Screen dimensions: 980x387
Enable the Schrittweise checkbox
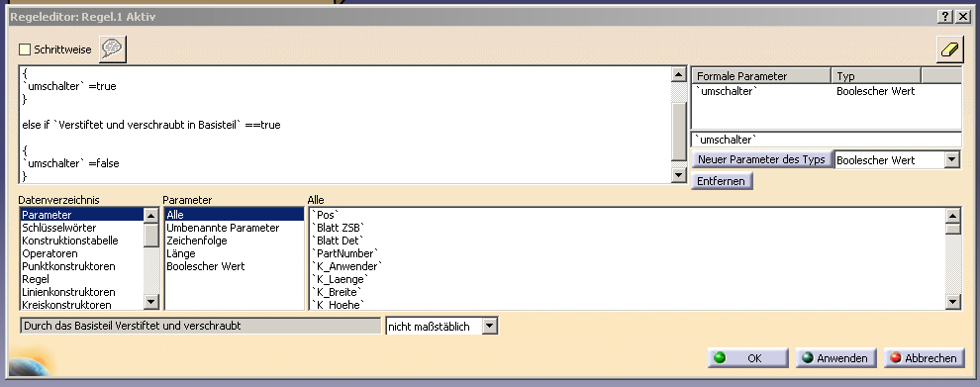pyautogui.click(x=25, y=49)
